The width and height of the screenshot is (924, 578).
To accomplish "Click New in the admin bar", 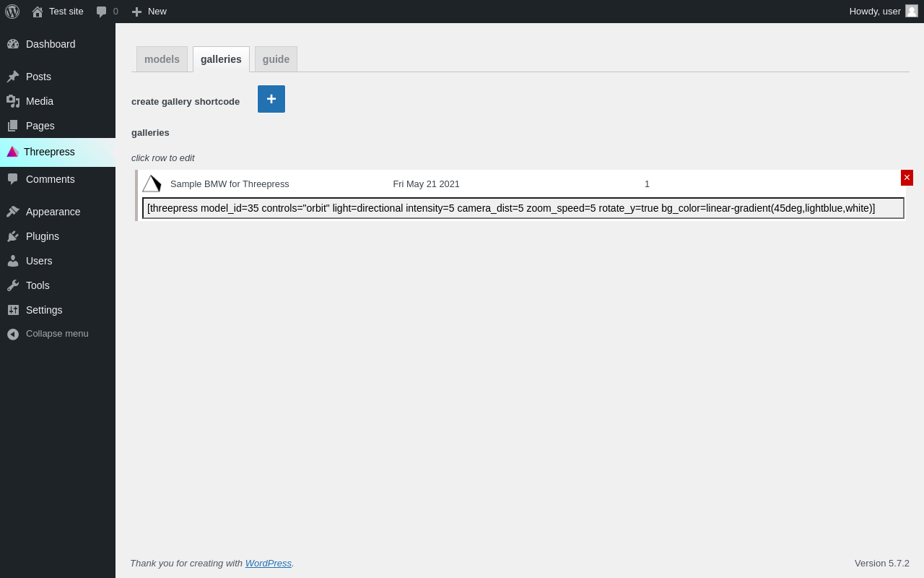I will pyautogui.click(x=157, y=12).
